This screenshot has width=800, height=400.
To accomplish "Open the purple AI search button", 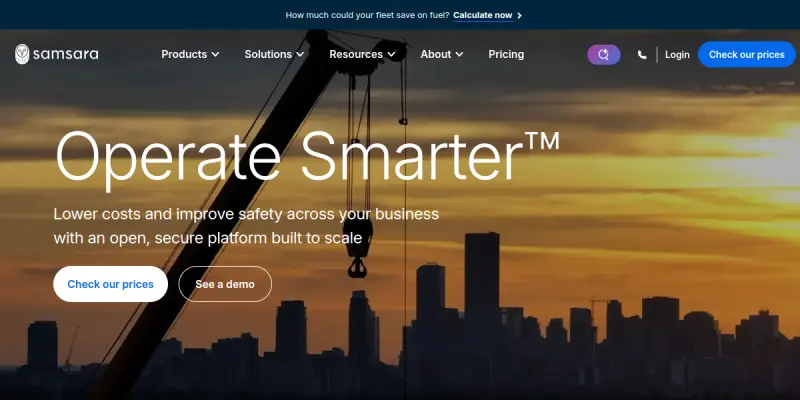I will (x=604, y=55).
